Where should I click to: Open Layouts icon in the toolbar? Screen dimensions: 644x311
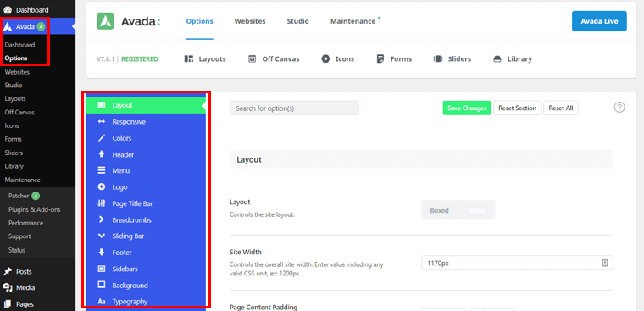pyautogui.click(x=189, y=58)
